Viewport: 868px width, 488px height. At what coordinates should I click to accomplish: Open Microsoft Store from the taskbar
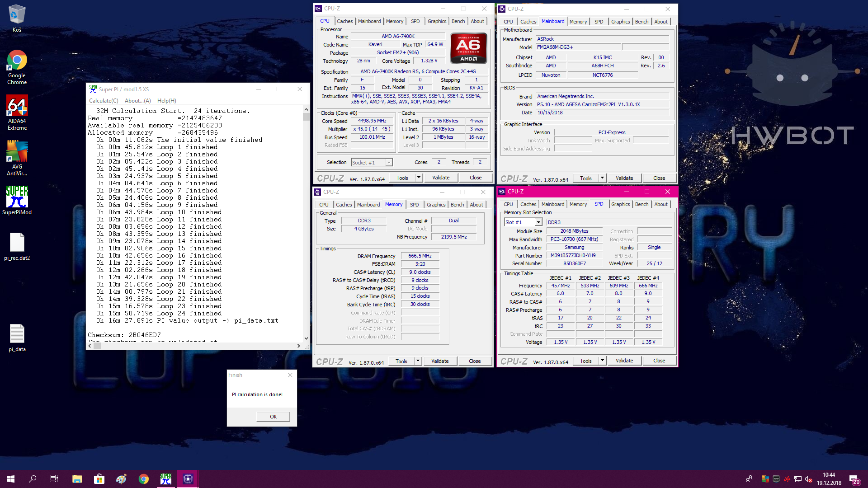tap(99, 479)
